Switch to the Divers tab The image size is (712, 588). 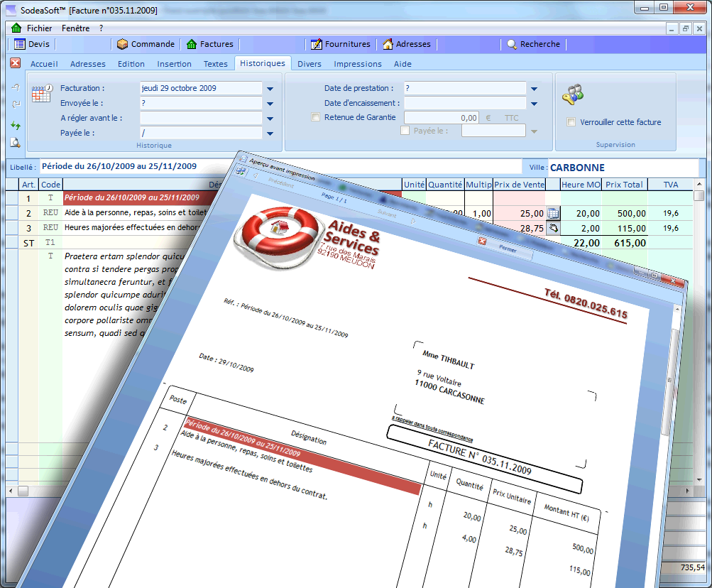[310, 64]
